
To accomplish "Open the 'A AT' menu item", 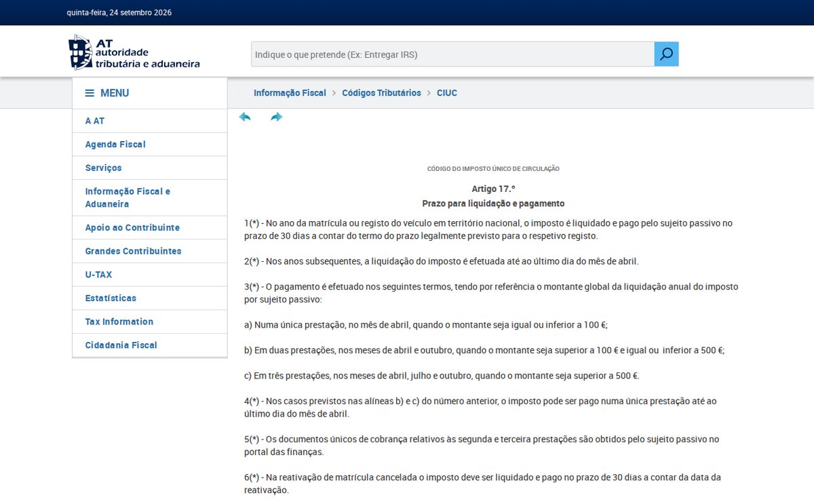I will click(x=150, y=121).
